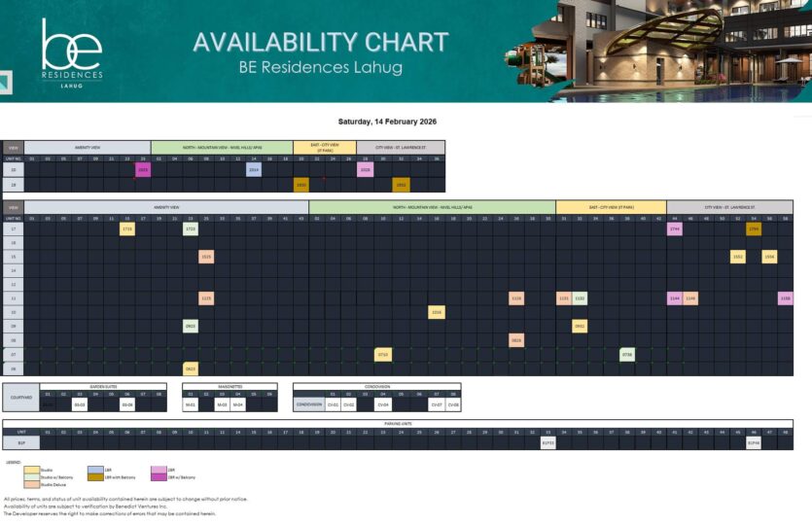Image resolution: width=812 pixels, height=525 pixels.
Task: Select studio unit 1715
Action: pyautogui.click(x=127, y=228)
